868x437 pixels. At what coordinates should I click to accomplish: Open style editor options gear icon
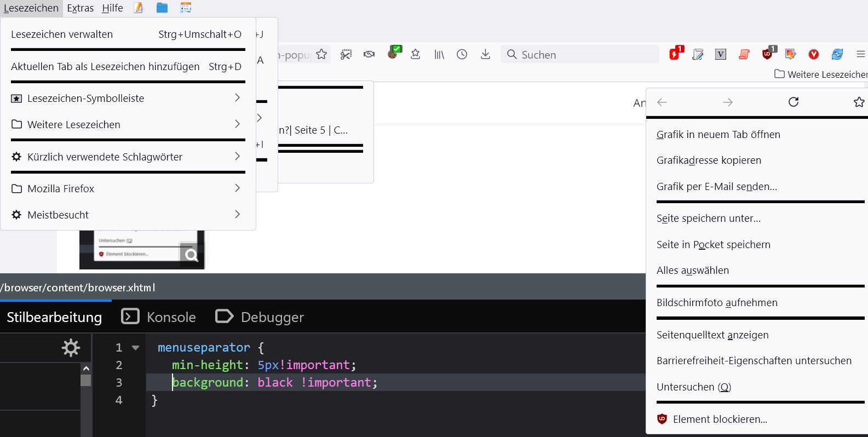pos(71,348)
